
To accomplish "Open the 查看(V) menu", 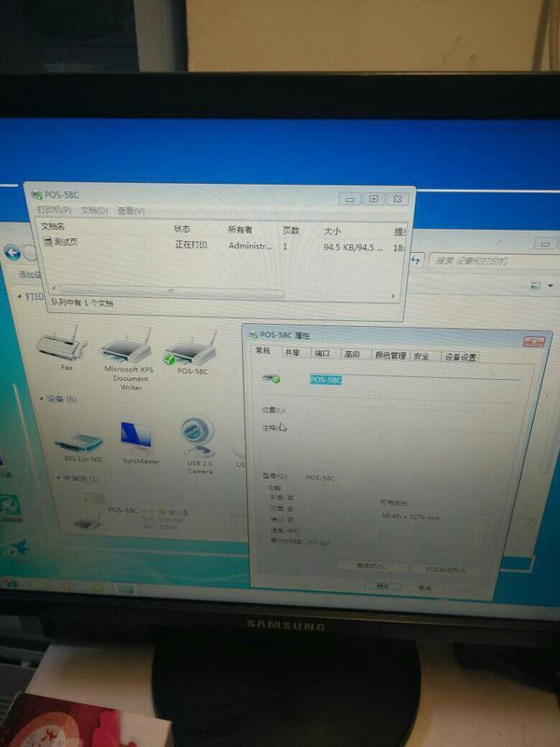I will pos(132,211).
